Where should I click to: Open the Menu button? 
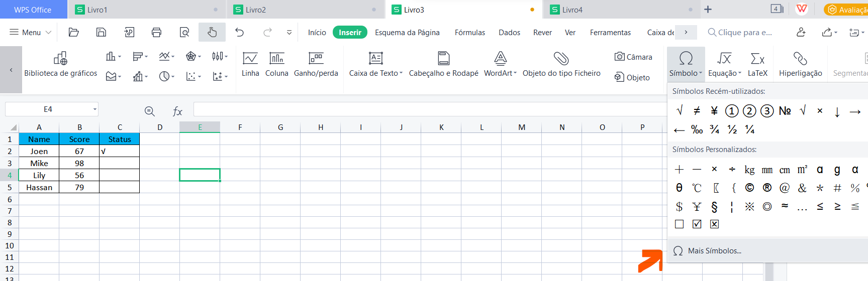click(31, 33)
